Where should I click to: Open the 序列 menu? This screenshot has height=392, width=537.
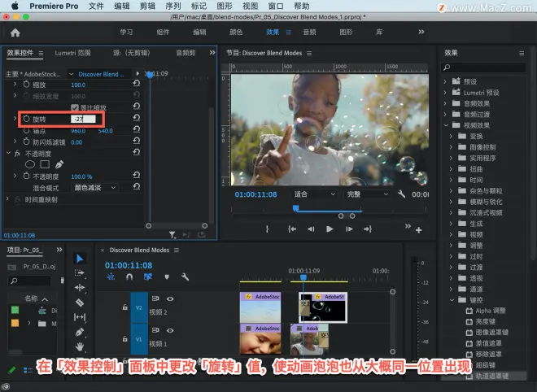[x=173, y=6]
